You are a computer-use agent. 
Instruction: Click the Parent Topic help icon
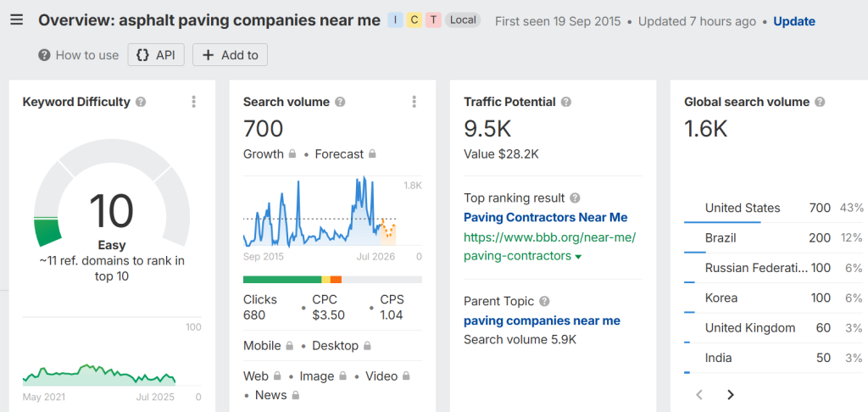click(544, 301)
